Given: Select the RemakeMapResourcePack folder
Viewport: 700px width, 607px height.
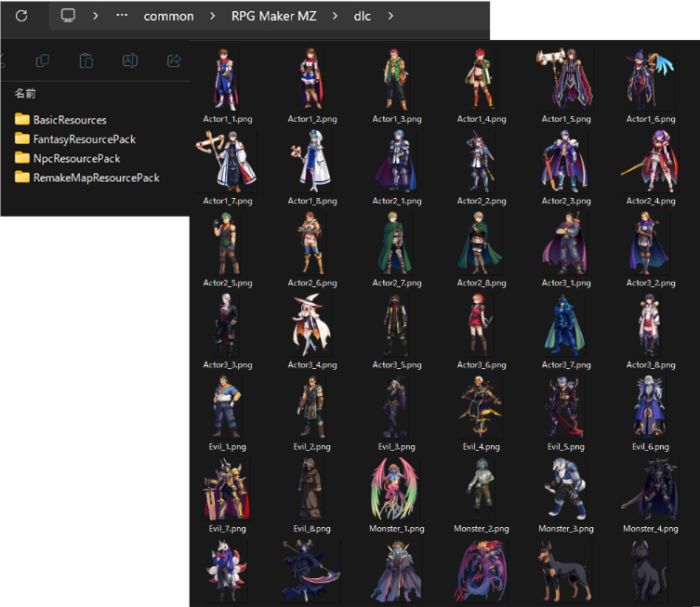Looking at the screenshot, I should (x=96, y=178).
